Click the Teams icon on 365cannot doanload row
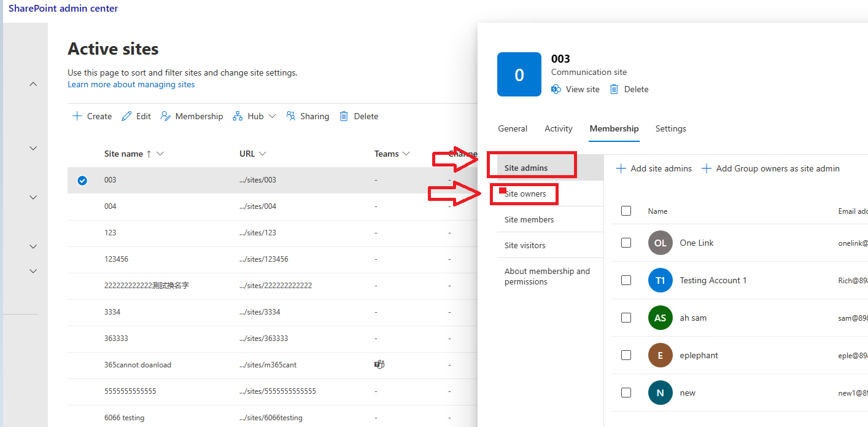 [x=379, y=364]
